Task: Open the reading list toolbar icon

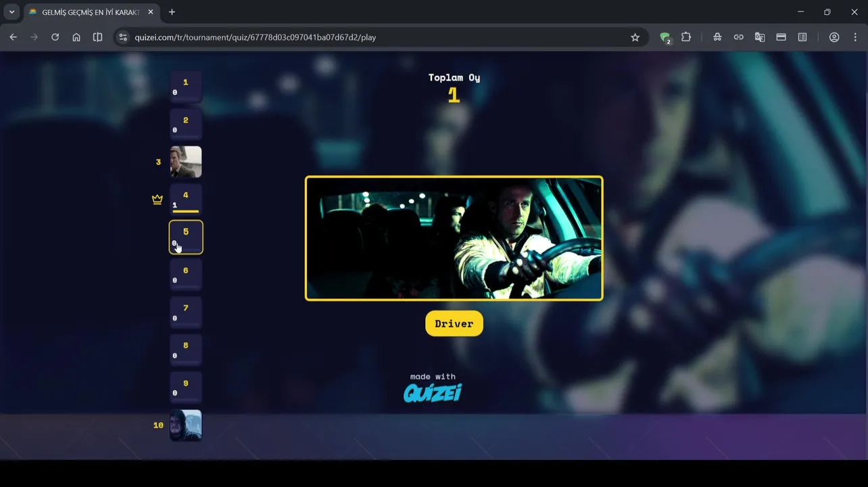Action: tap(802, 37)
